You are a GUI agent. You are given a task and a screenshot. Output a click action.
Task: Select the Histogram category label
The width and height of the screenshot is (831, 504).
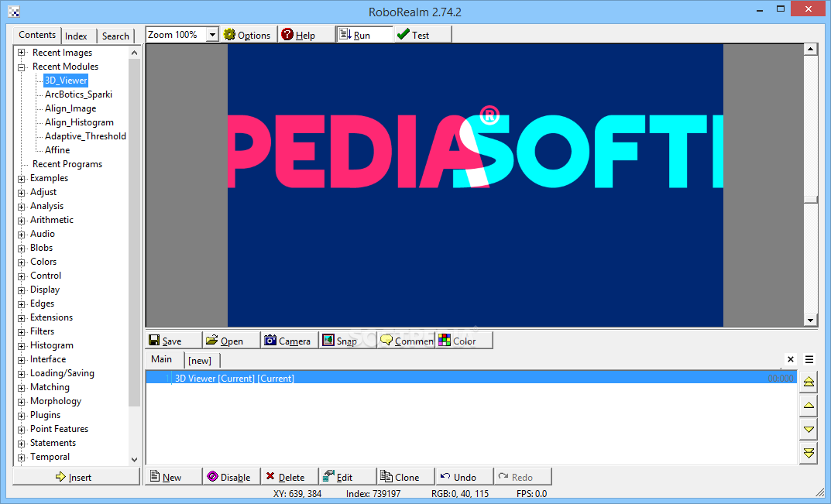(x=52, y=345)
